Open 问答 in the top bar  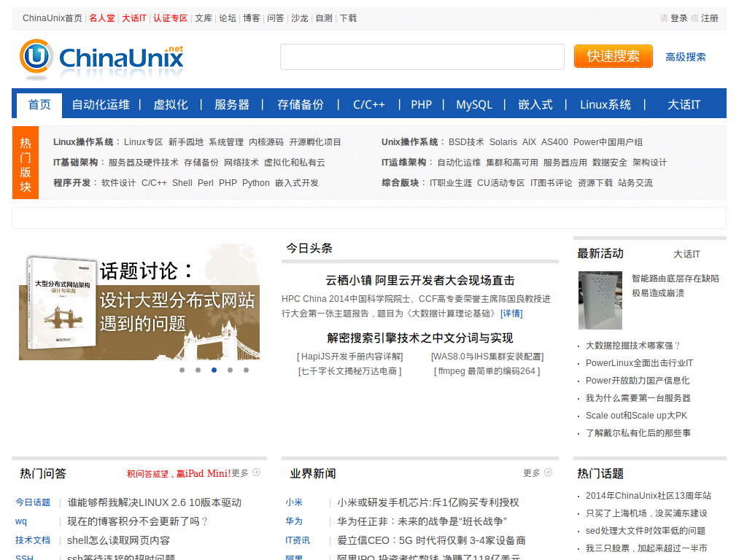pyautogui.click(x=275, y=18)
